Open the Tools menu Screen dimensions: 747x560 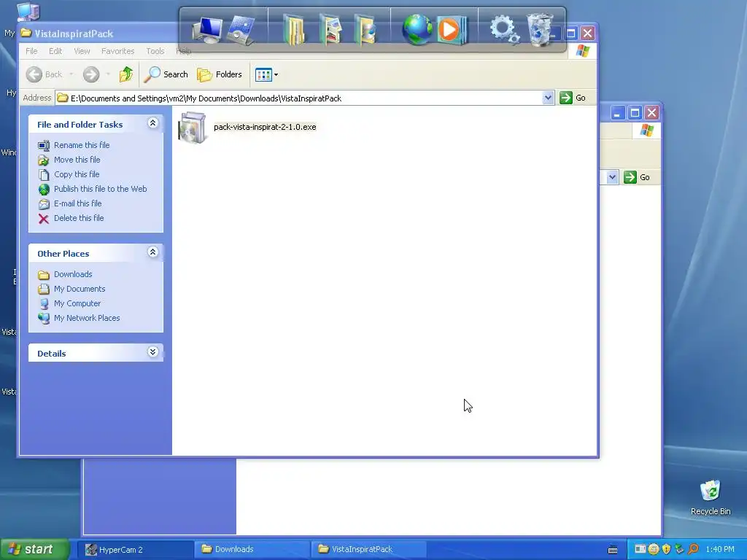click(155, 51)
